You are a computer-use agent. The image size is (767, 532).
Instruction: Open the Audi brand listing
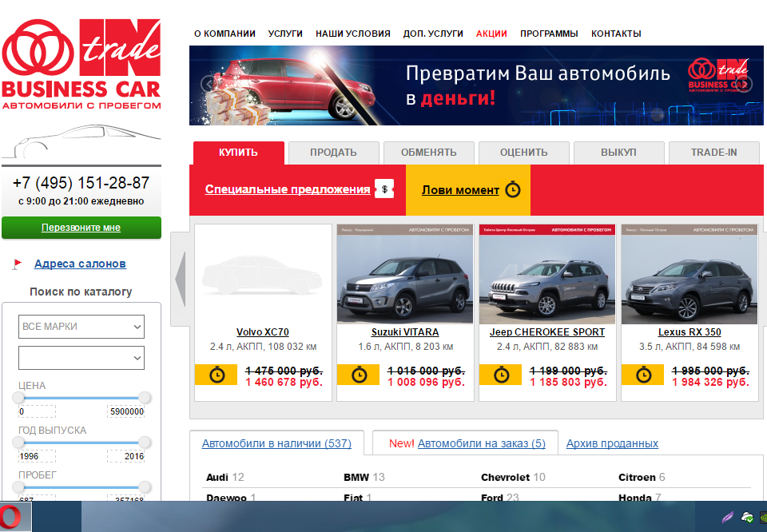[217, 477]
